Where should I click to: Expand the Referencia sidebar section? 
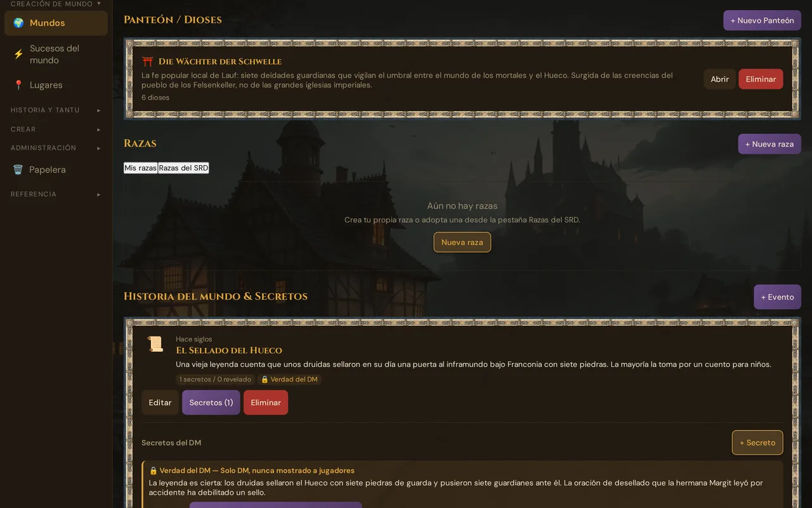[56, 194]
